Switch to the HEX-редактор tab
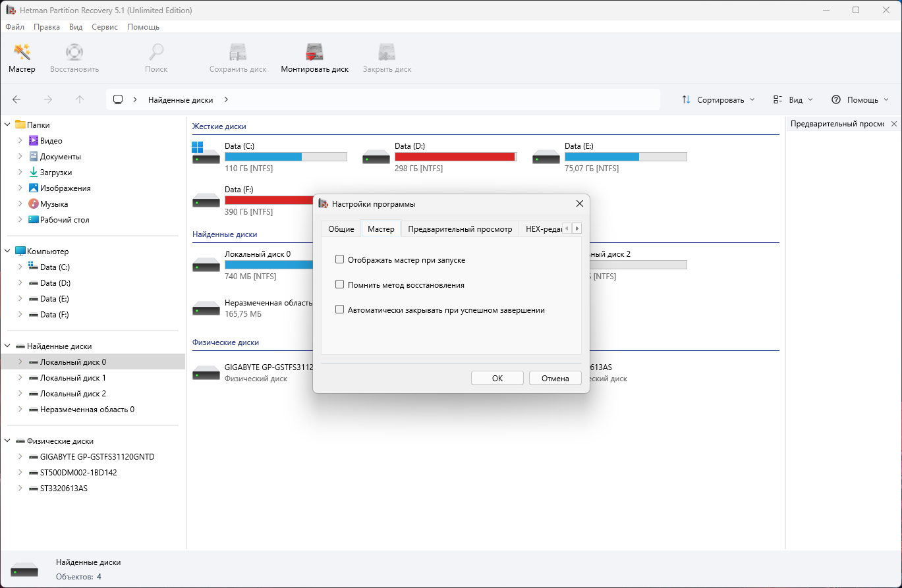The width and height of the screenshot is (902, 588). point(544,228)
